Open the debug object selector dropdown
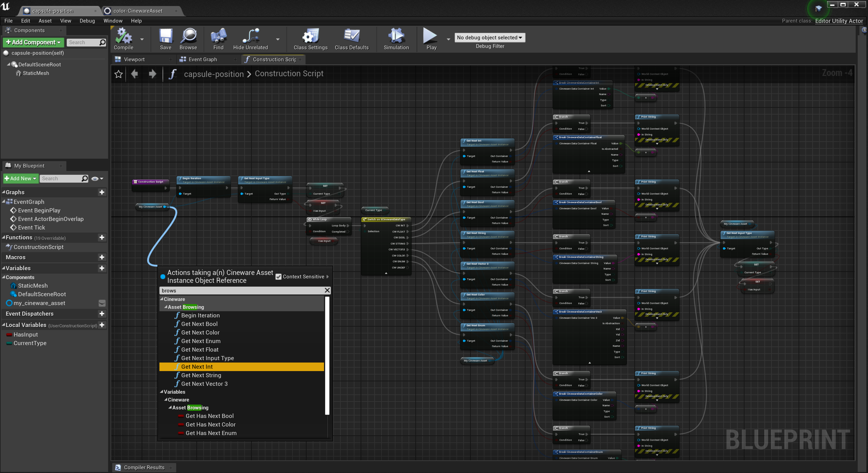This screenshot has height=473, width=868. pos(490,38)
